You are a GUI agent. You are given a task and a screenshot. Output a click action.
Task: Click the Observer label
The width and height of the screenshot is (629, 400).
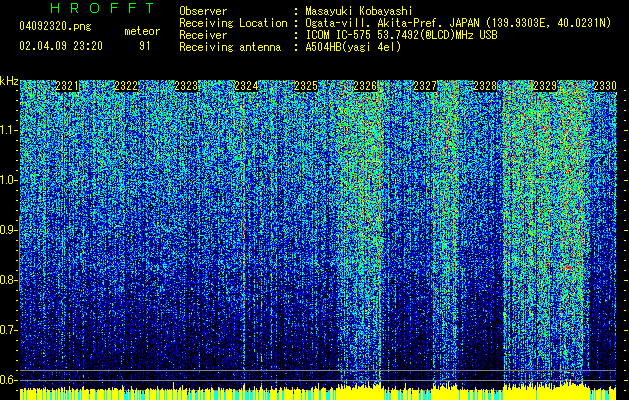click(x=203, y=11)
